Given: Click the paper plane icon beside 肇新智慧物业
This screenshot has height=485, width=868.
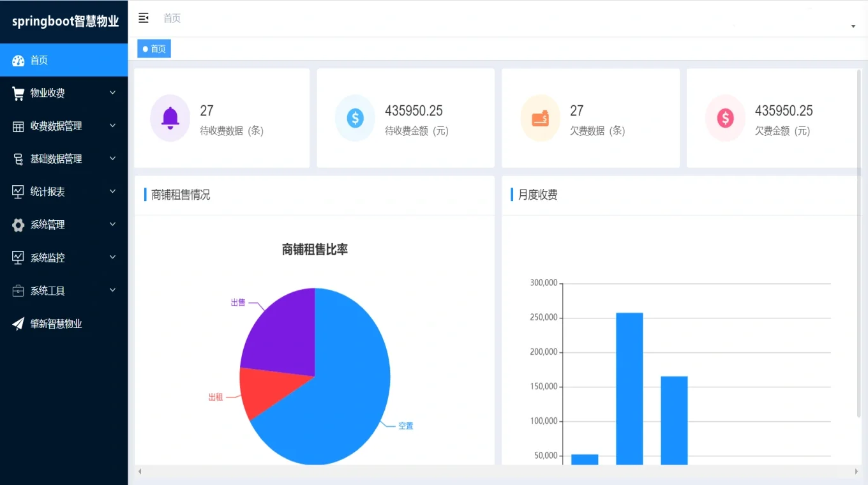Looking at the screenshot, I should click(19, 324).
